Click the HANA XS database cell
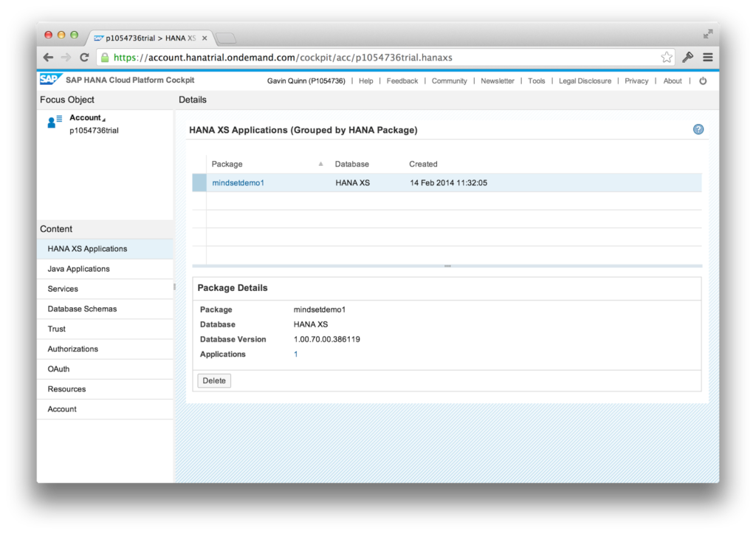Image resolution: width=756 pixels, height=534 pixels. [x=353, y=183]
